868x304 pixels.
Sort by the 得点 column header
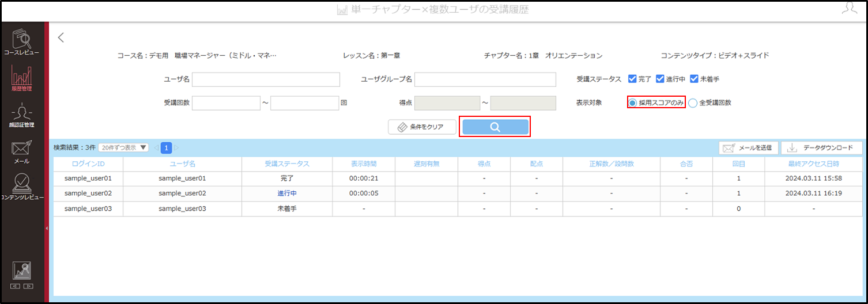(x=484, y=164)
